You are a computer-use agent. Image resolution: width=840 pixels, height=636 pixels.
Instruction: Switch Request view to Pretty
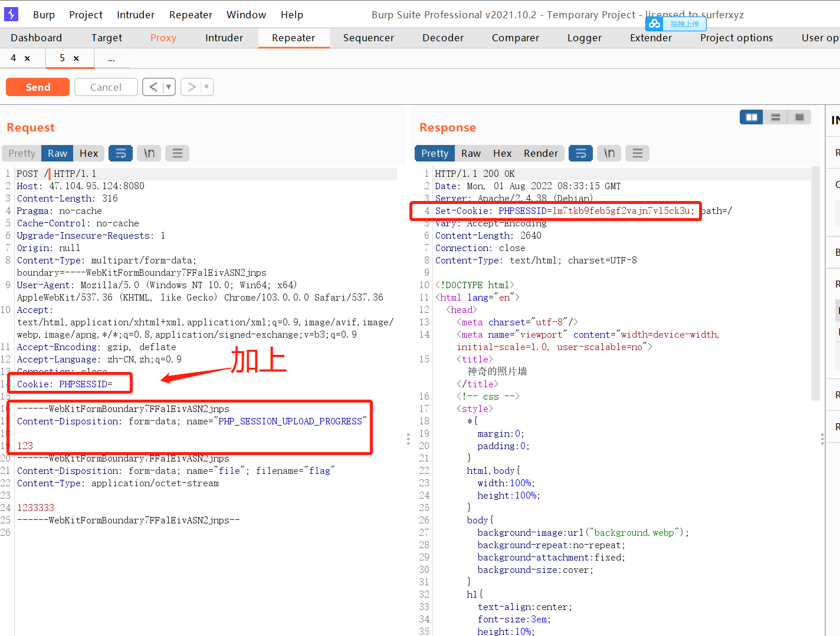pos(22,153)
